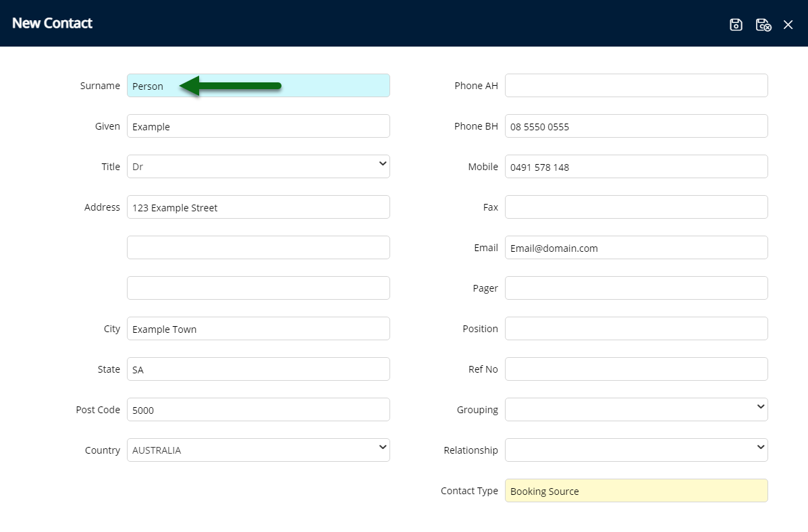Click the Grouping label

click(x=477, y=410)
